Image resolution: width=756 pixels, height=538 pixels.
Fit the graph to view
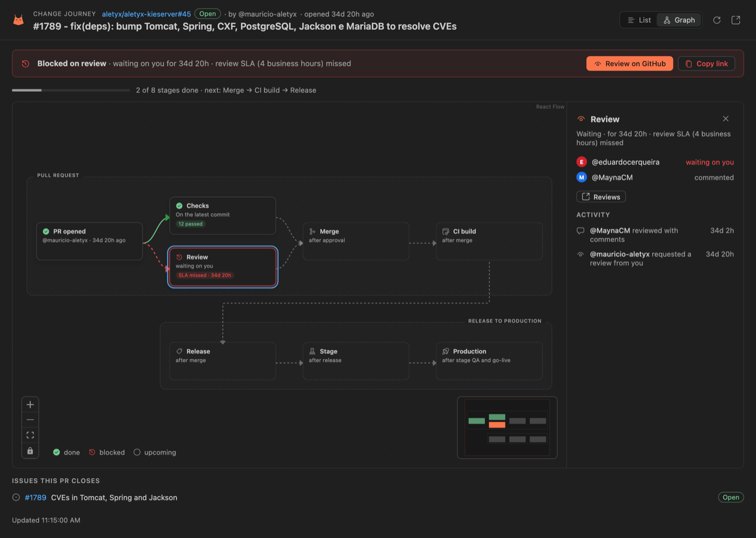30,435
